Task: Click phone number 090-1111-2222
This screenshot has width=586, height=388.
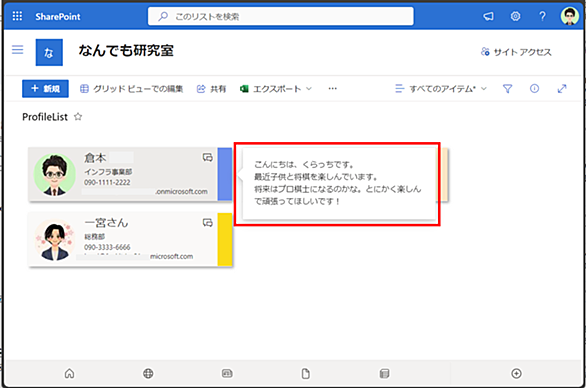Action: click(x=107, y=182)
